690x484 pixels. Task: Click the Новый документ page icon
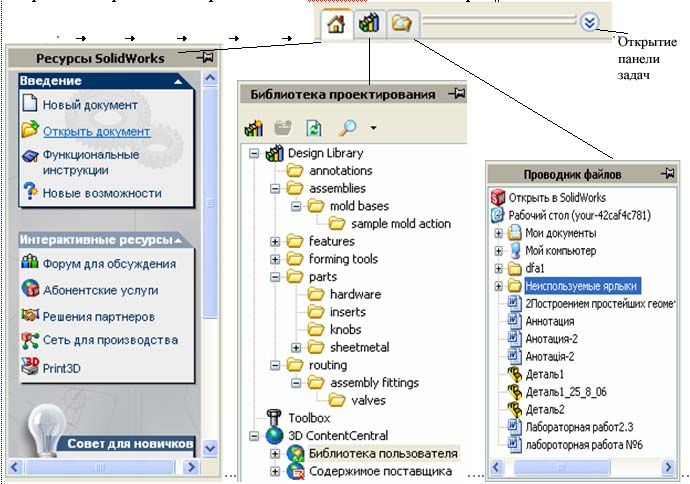click(29, 102)
